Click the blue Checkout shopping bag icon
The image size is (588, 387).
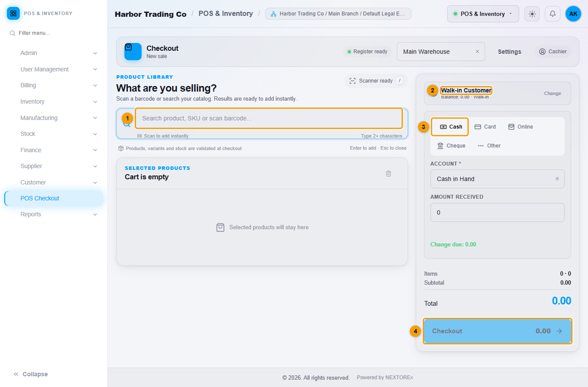click(133, 52)
